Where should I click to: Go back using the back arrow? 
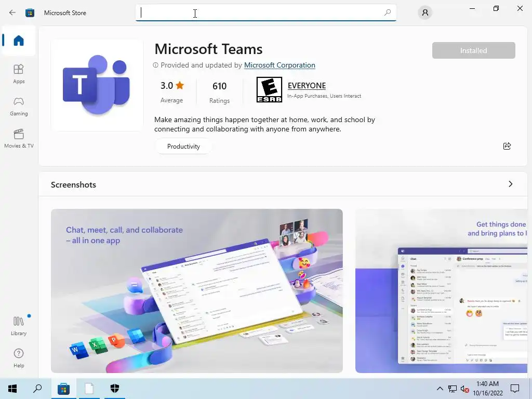pyautogui.click(x=12, y=13)
